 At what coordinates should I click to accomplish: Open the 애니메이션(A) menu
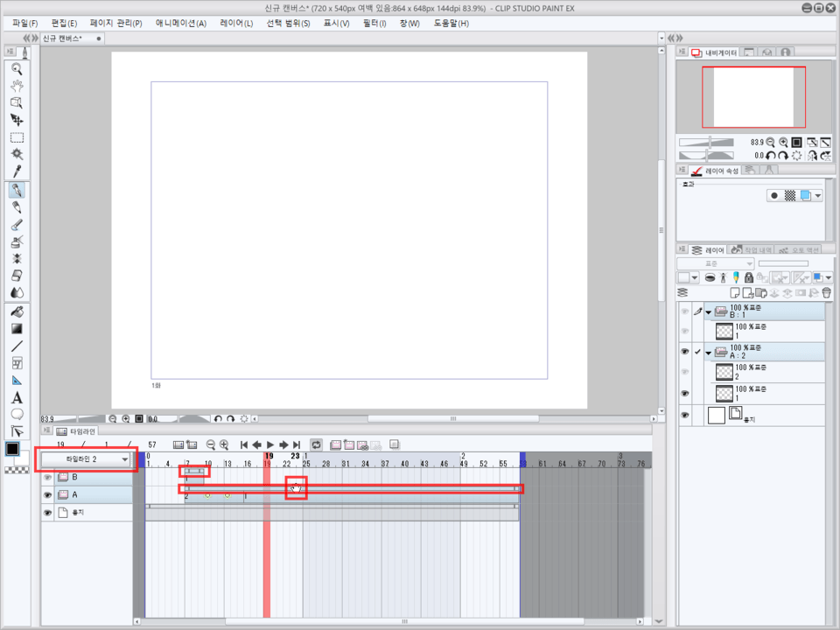click(181, 23)
